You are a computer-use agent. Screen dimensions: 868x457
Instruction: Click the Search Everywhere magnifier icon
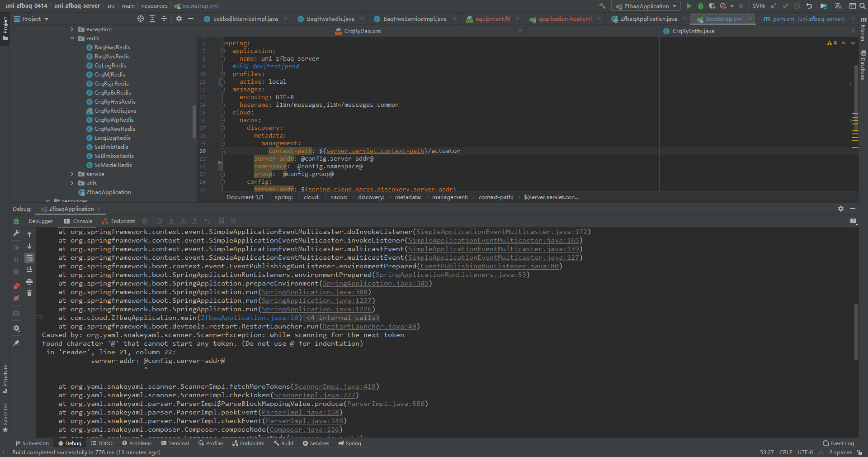coord(863,6)
